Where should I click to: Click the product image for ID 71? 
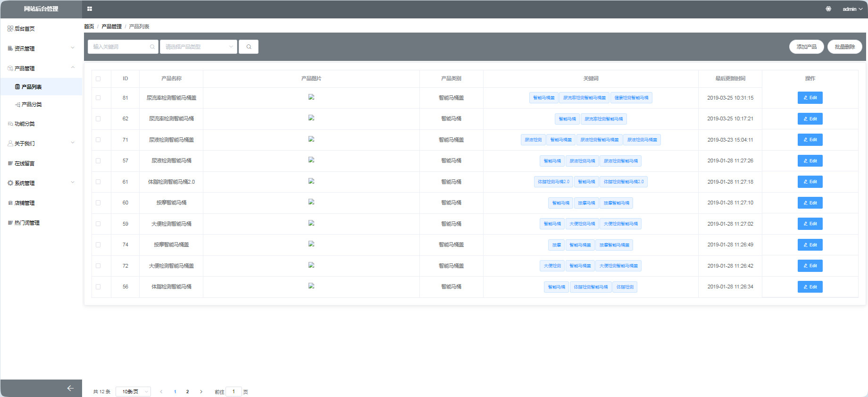point(311,139)
